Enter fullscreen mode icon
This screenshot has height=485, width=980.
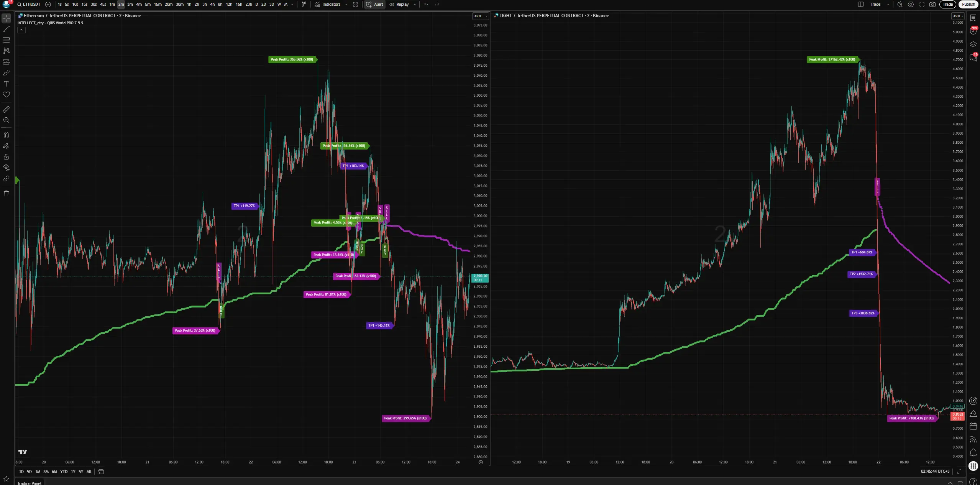click(922, 4)
